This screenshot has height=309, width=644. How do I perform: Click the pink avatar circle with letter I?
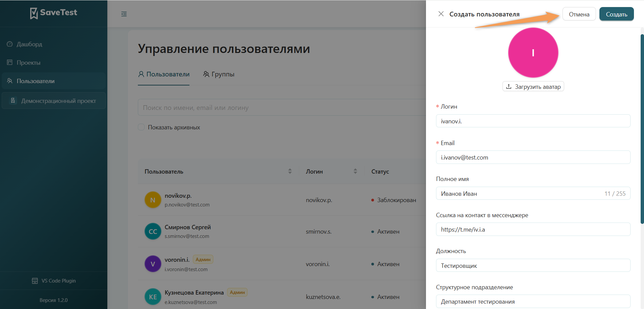coord(533,53)
